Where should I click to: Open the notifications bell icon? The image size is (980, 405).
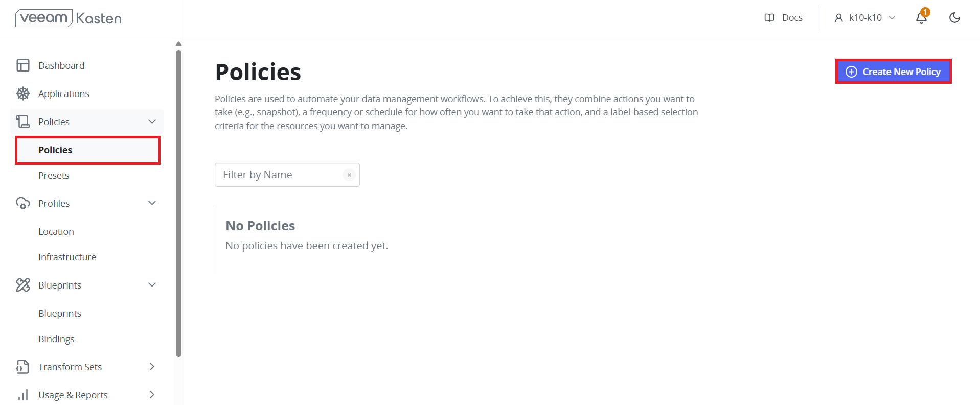pos(921,18)
